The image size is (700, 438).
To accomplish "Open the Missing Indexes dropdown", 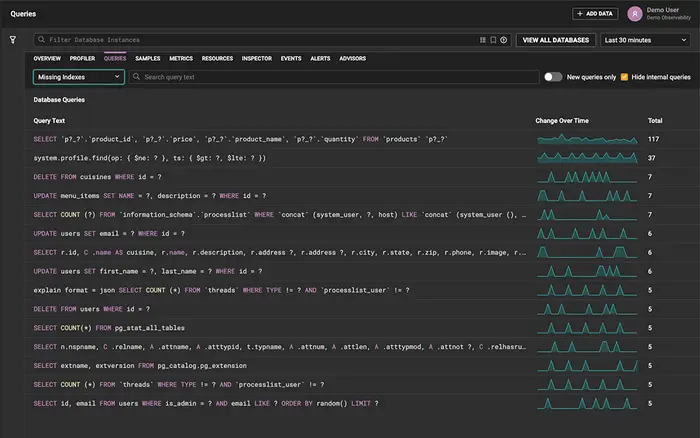I will pos(79,77).
